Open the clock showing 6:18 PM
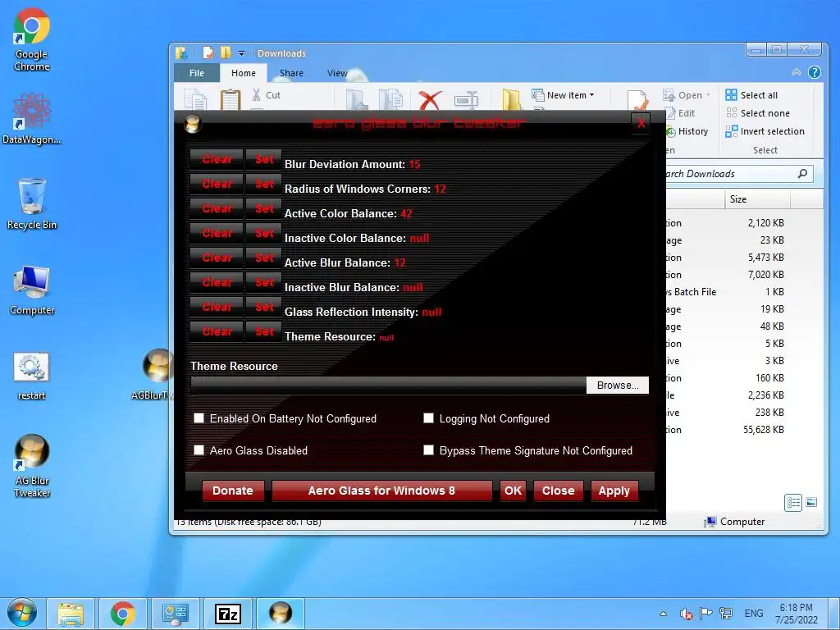This screenshot has height=630, width=840. pyautogui.click(x=796, y=614)
